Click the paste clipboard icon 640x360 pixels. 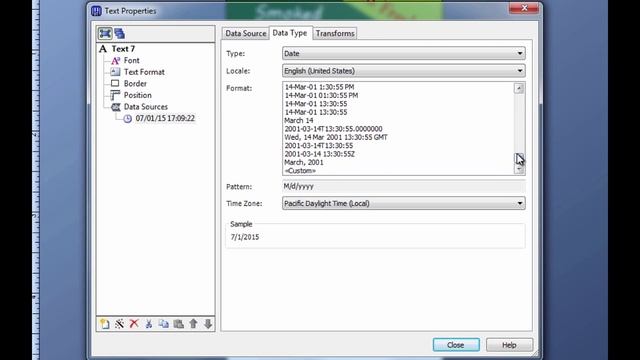point(178,324)
